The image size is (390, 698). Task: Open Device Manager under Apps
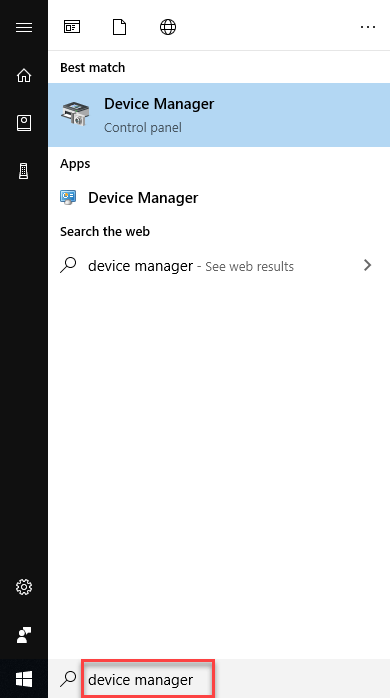[219, 198]
